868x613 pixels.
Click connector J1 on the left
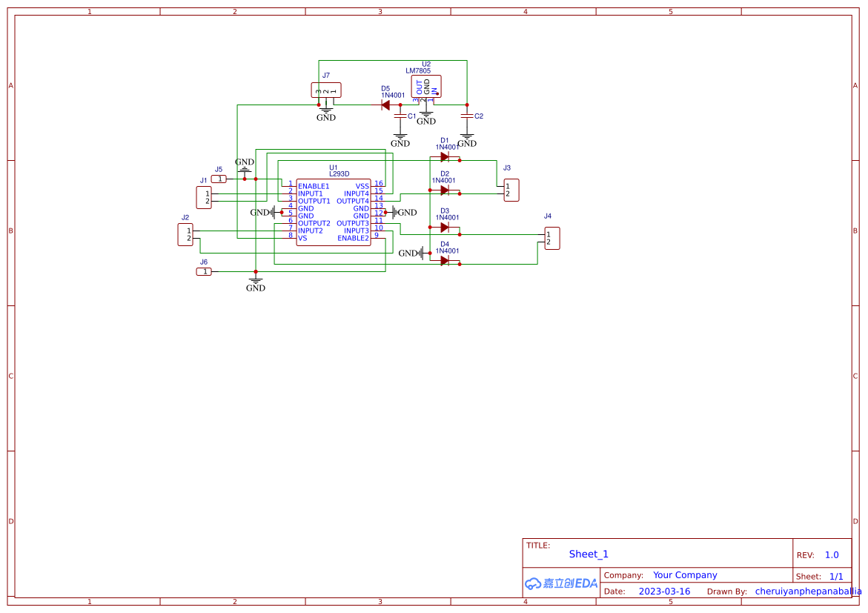tap(204, 196)
